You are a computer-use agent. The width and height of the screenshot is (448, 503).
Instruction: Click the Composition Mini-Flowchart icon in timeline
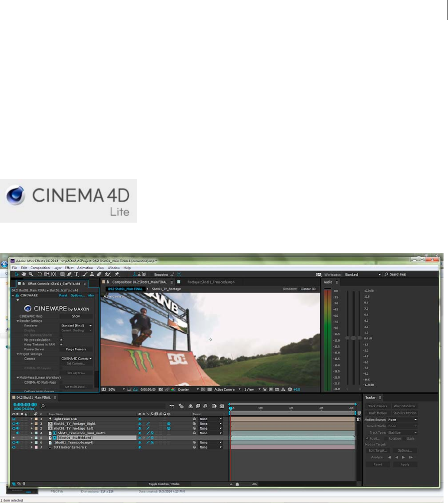tap(172, 406)
